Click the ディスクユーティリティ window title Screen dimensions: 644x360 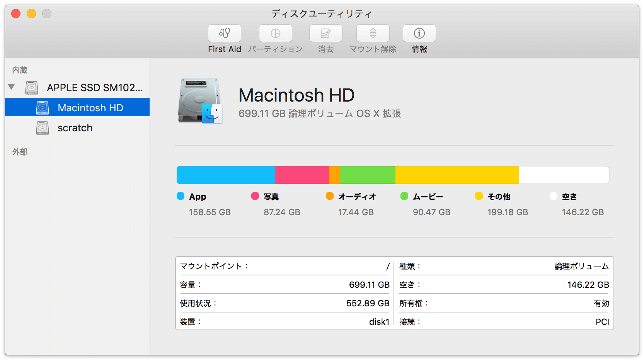[322, 14]
